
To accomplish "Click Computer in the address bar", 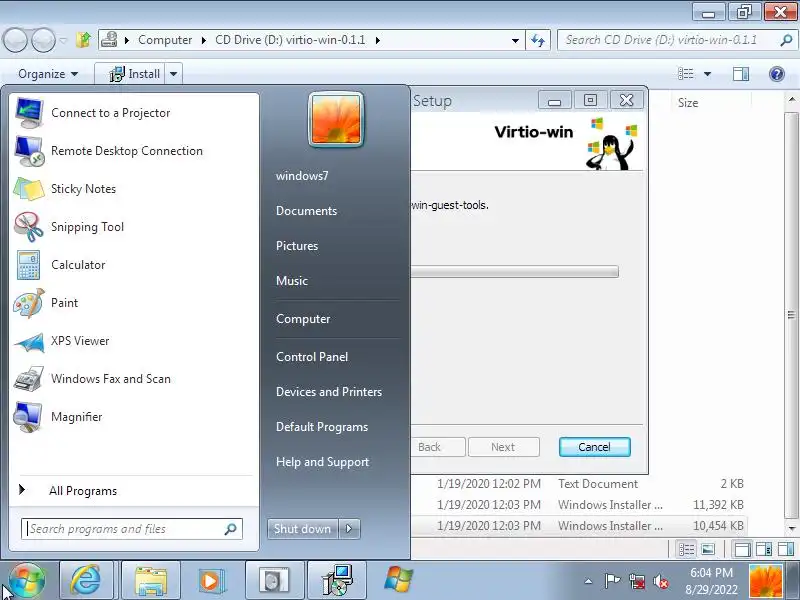I will click(165, 40).
